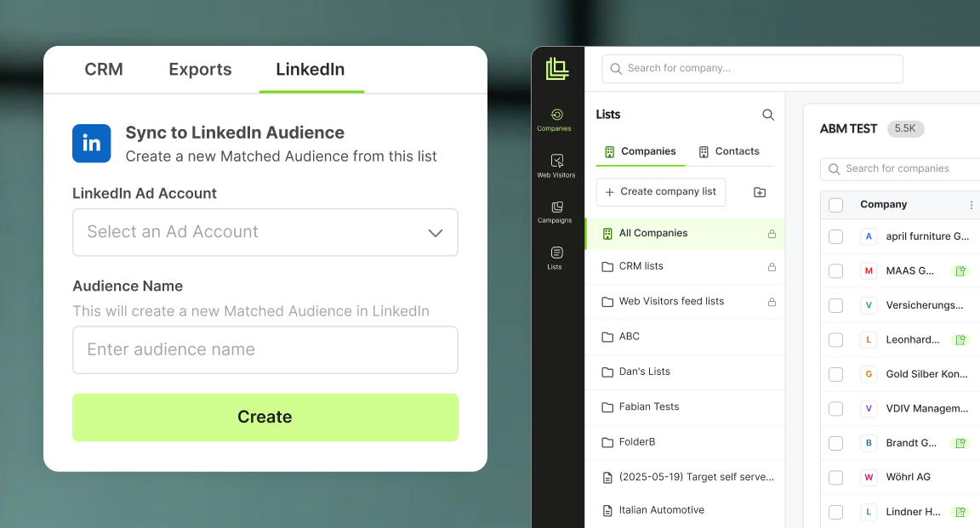
Task: Open Lists in the dark sidebar
Action: click(x=556, y=258)
